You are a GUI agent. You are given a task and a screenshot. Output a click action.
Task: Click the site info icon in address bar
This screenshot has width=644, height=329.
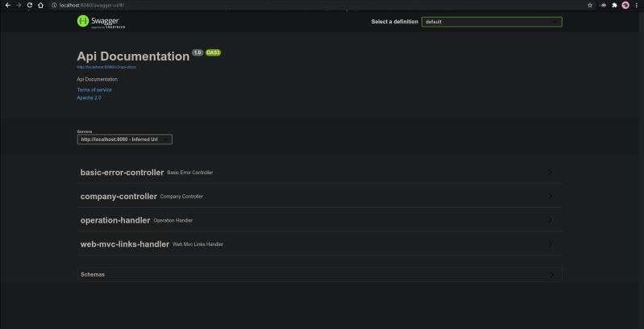(54, 6)
